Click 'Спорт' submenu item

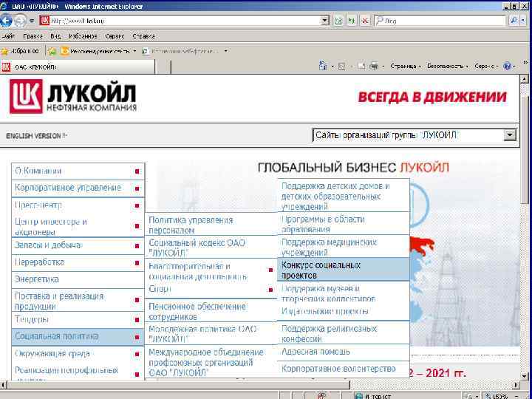(x=211, y=290)
